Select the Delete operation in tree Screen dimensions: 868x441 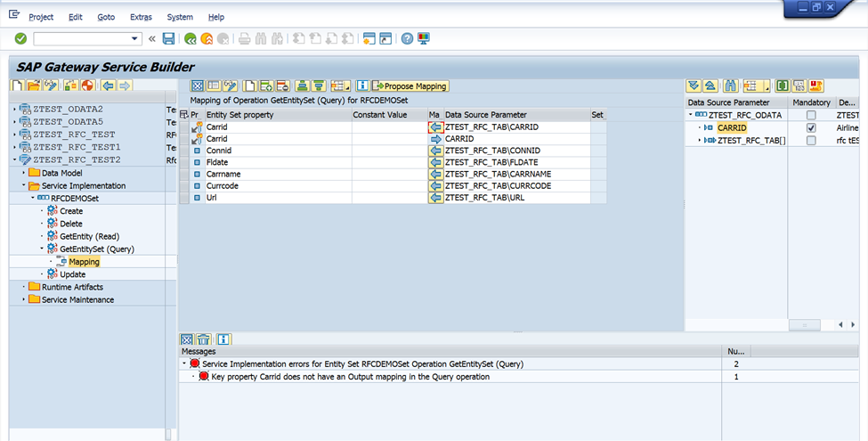[71, 224]
